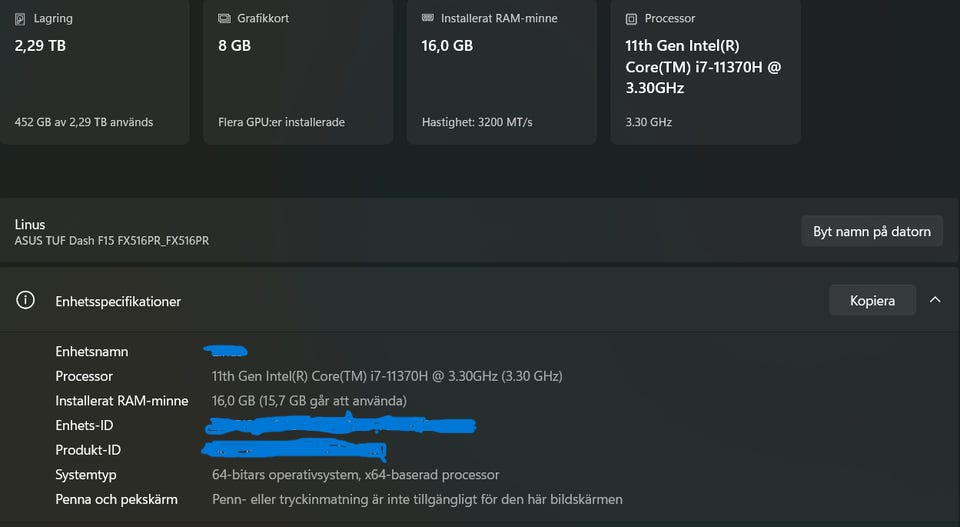
Task: Click the Linus computer name heading
Action: click(x=30, y=224)
